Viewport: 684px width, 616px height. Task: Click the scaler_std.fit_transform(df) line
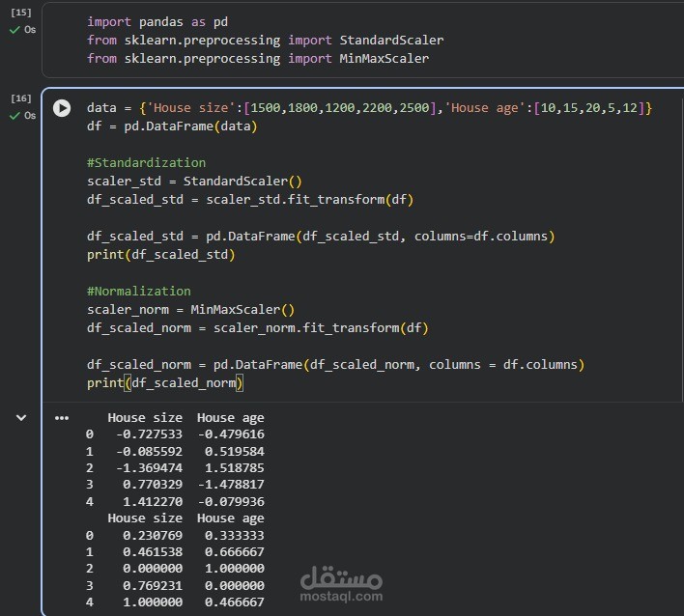coord(250,200)
